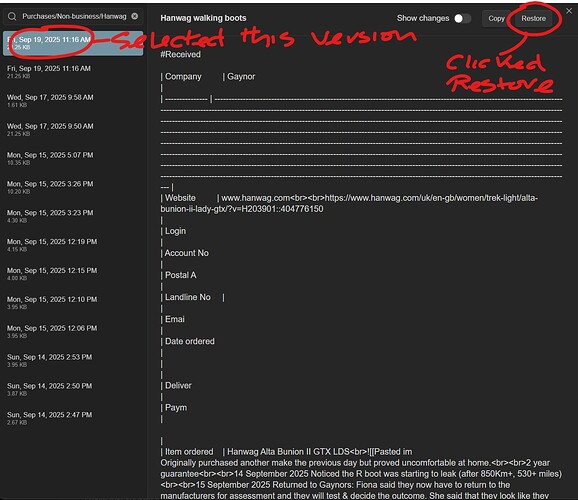Close the history dialog
Screen dimensions: 578x500
pos(569,11)
